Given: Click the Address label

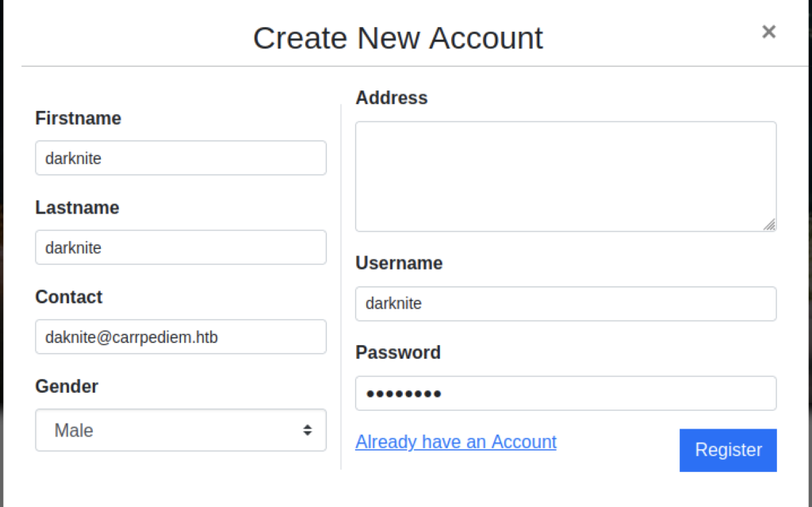Looking at the screenshot, I should coord(392,98).
